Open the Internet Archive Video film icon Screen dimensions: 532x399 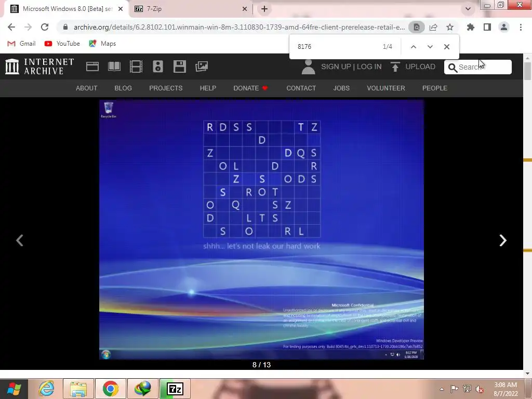point(136,66)
